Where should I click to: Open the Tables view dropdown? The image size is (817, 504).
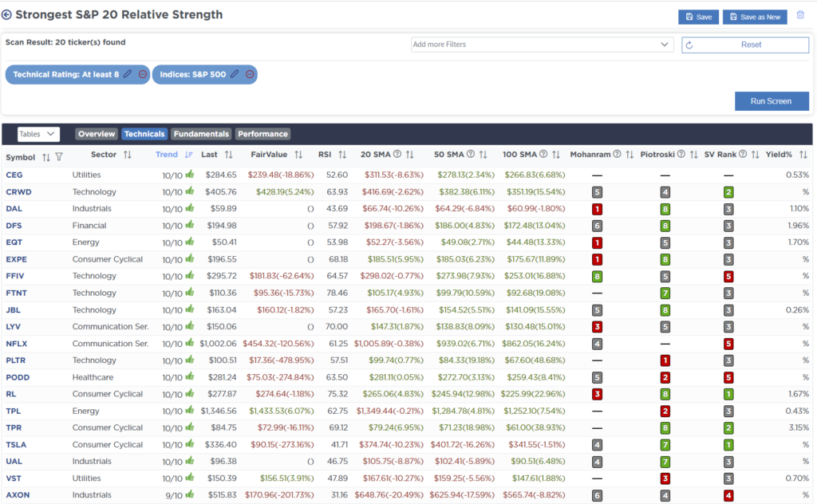pos(38,134)
